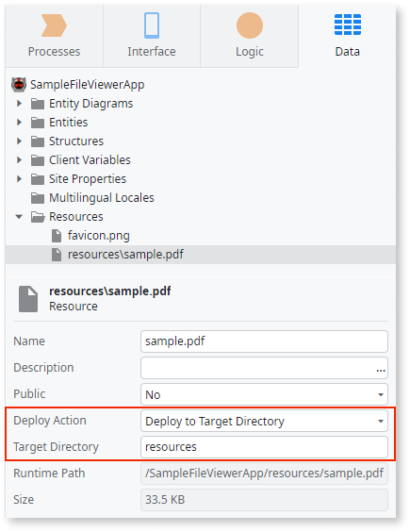The height and width of the screenshot is (532, 410).
Task: Select the Logic tab circle icon
Action: (250, 25)
